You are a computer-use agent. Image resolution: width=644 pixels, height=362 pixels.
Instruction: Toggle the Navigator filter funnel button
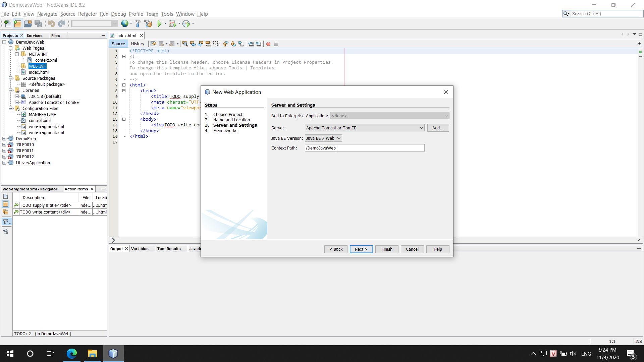[x=6, y=222]
